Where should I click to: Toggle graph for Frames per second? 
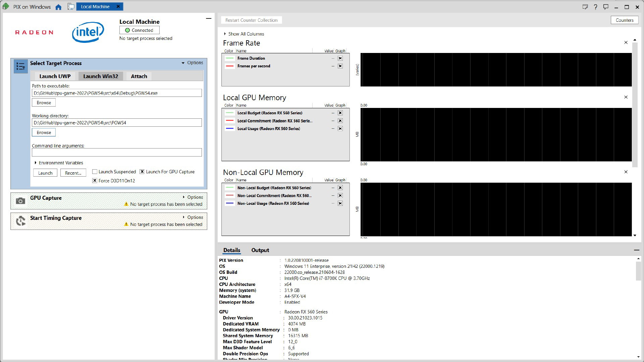pyautogui.click(x=340, y=66)
